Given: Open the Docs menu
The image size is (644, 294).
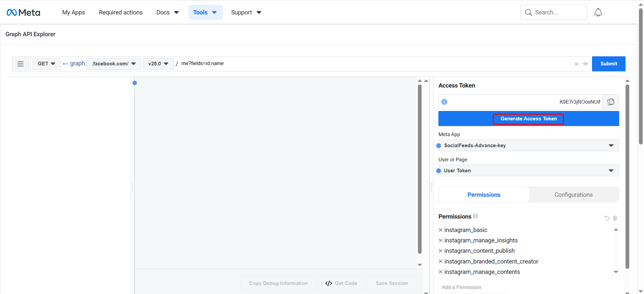Looking at the screenshot, I should click(x=167, y=12).
